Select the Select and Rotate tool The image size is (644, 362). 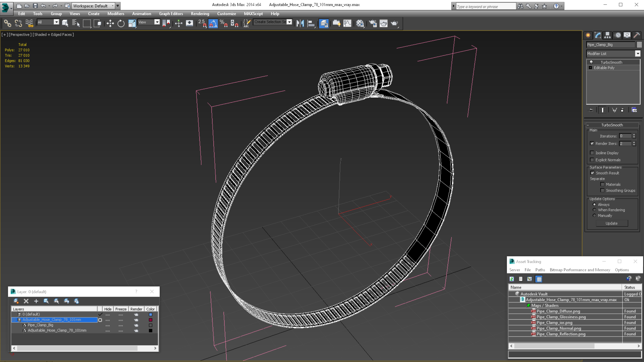pos(121,23)
